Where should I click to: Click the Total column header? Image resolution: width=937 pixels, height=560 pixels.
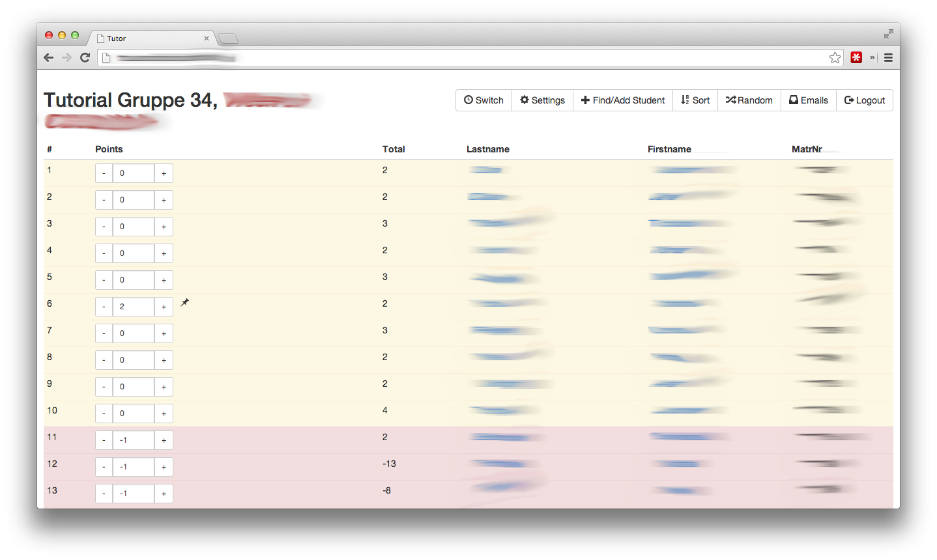[x=394, y=149]
